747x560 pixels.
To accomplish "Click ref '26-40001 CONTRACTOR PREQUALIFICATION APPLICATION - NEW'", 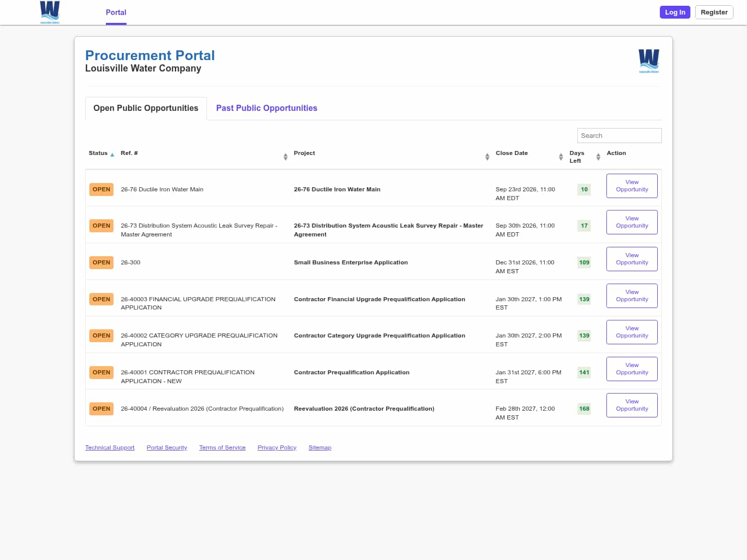I will click(188, 376).
